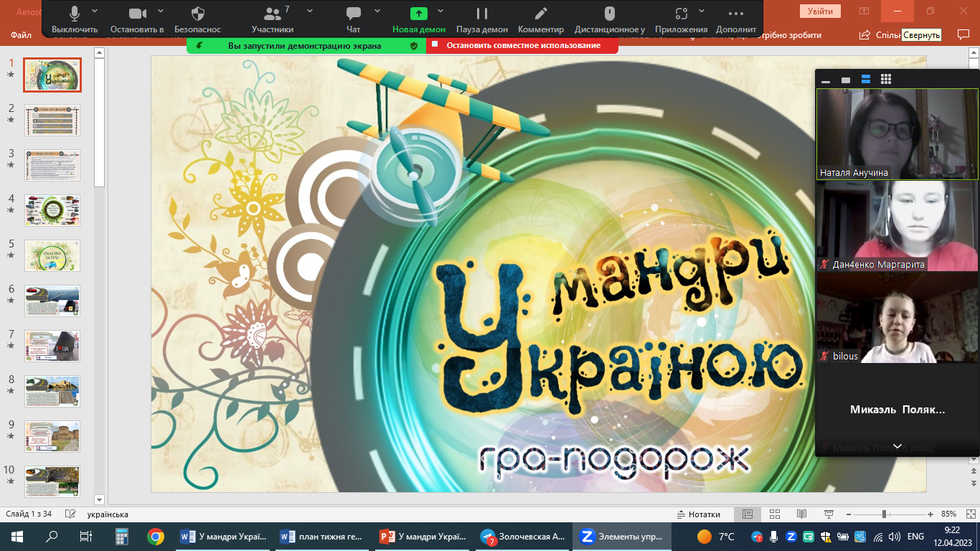Image resolution: width=980 pixels, height=551 pixels.
Task: Click 85% zoom level
Action: point(948,514)
